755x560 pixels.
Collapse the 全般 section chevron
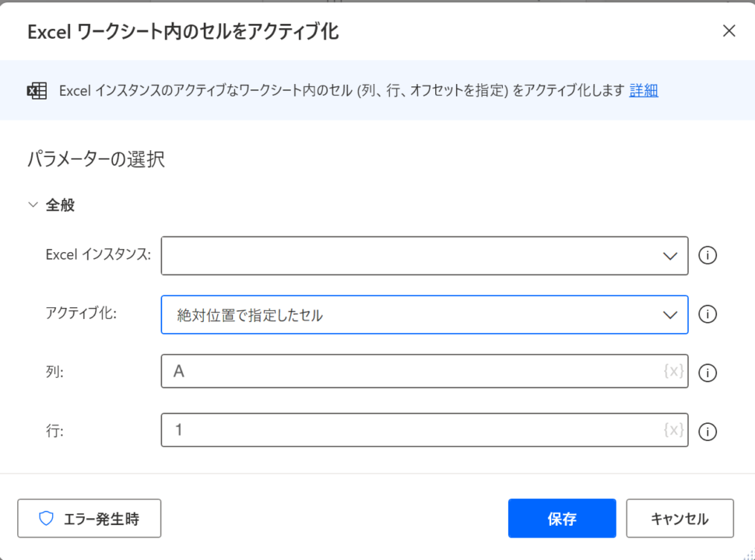point(33,205)
